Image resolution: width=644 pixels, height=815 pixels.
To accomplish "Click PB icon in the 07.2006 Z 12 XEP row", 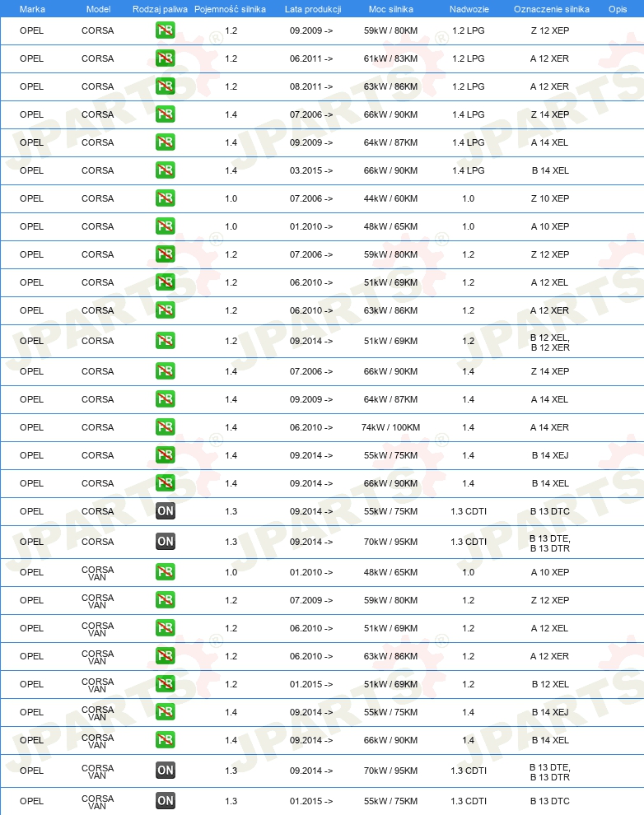I will pyautogui.click(x=166, y=254).
